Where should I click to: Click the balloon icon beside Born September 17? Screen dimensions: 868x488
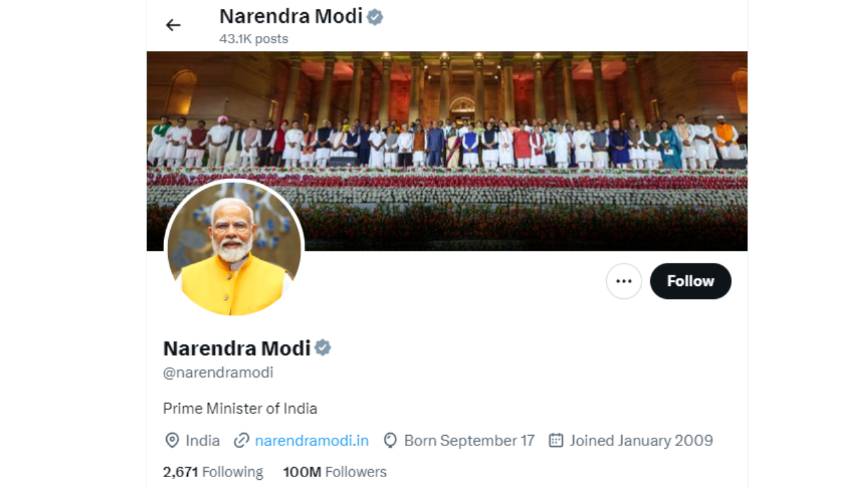pos(390,441)
